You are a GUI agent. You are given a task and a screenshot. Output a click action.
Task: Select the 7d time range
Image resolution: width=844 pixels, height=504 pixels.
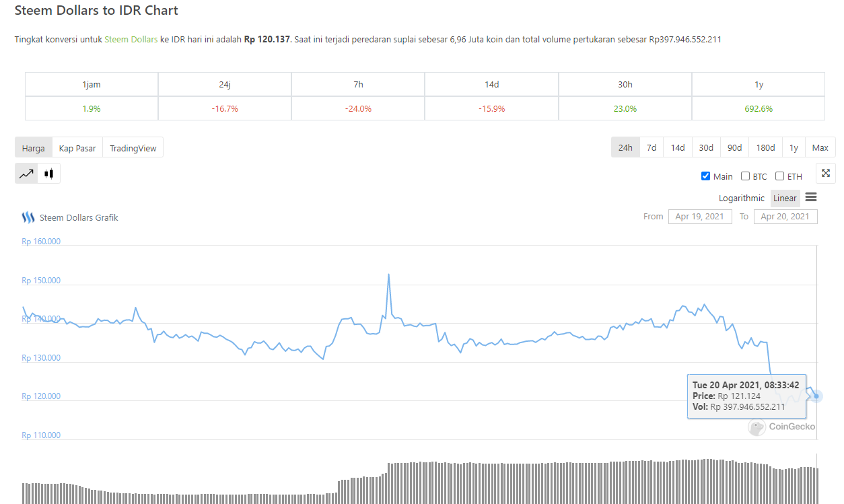[652, 147]
